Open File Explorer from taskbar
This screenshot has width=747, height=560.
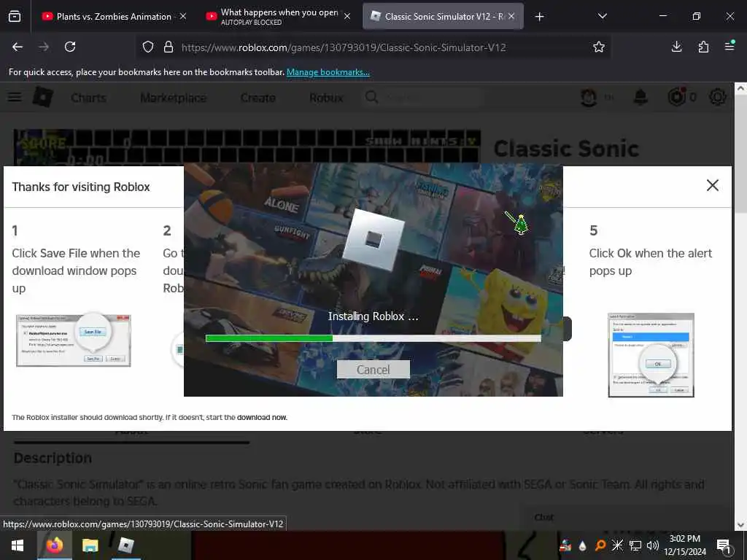pos(90,545)
